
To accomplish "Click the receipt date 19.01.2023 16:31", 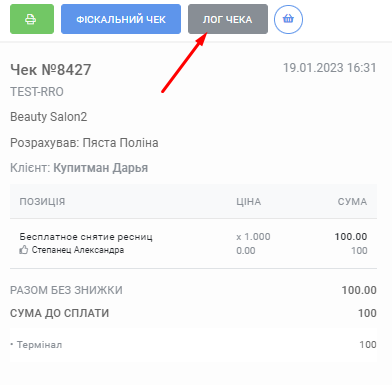I will point(330,68).
